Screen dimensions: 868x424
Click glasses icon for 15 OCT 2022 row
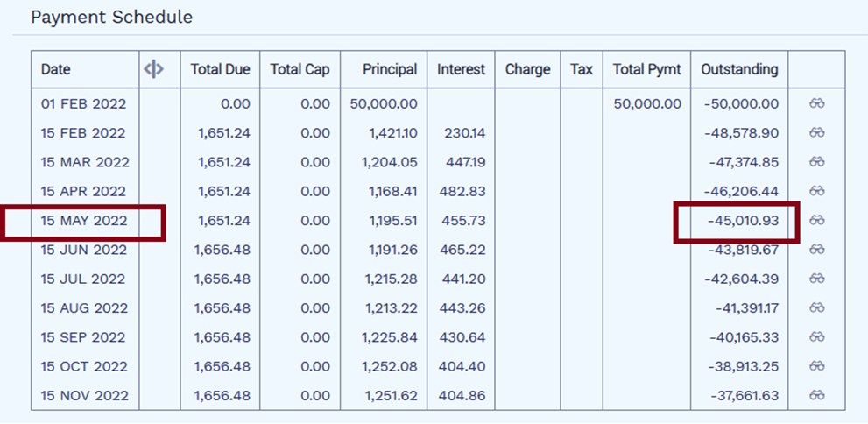coord(816,366)
